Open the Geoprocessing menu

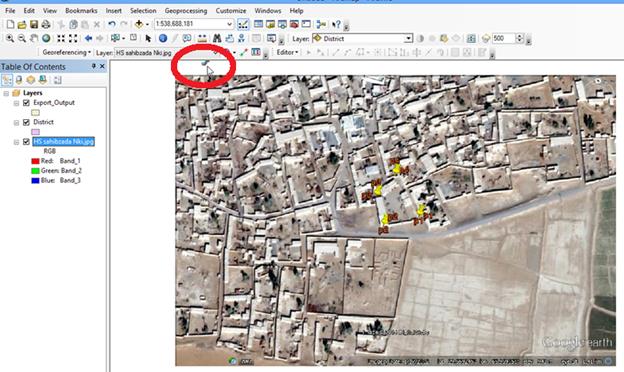186,11
